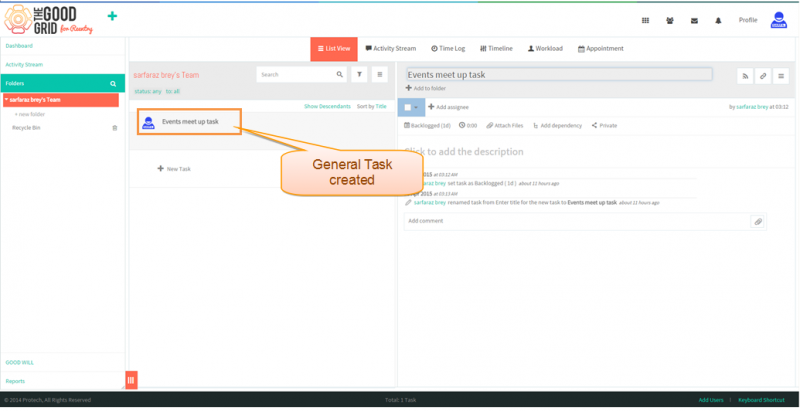Click Add dependency
The width and height of the screenshot is (800, 411).
point(557,125)
